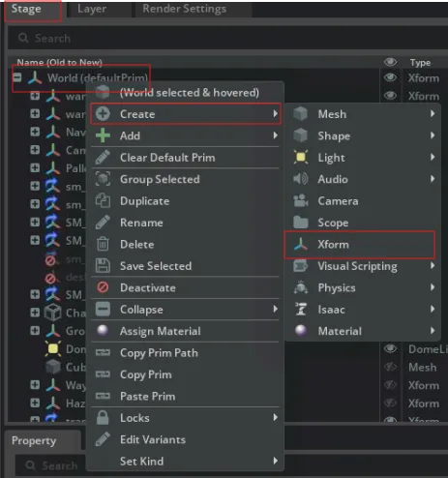Open the Create submenu
Image resolution: width=448 pixels, height=478 pixels.
pos(185,114)
